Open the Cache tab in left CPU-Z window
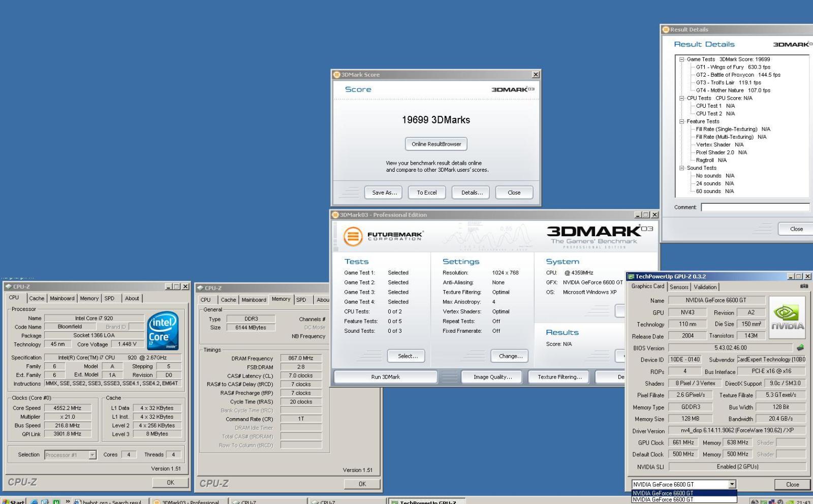 tap(37, 298)
